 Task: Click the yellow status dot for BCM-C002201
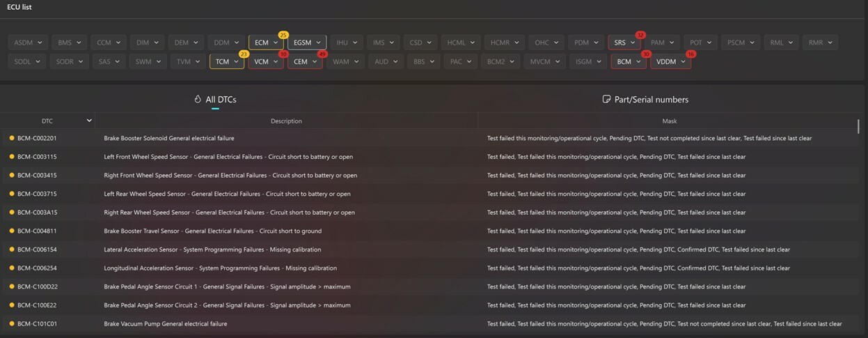tap(12, 138)
